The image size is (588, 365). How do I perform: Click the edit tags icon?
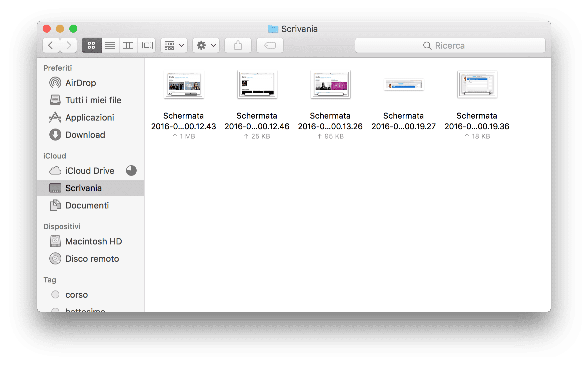click(270, 45)
